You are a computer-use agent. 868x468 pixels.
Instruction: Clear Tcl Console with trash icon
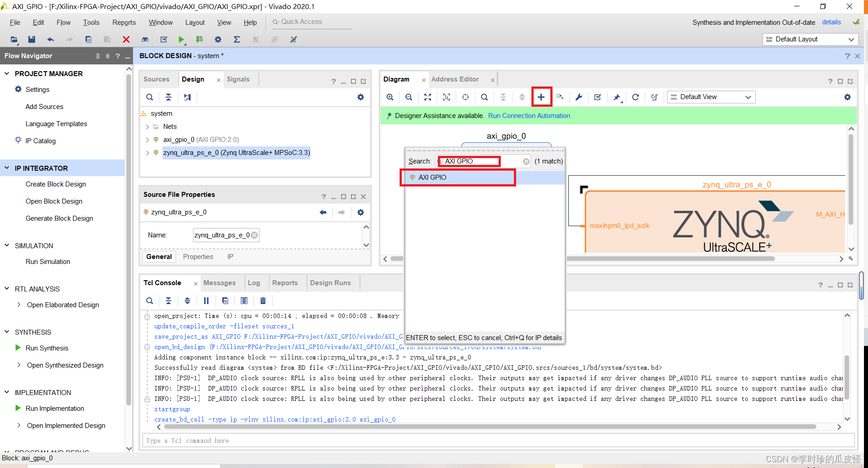tap(263, 300)
